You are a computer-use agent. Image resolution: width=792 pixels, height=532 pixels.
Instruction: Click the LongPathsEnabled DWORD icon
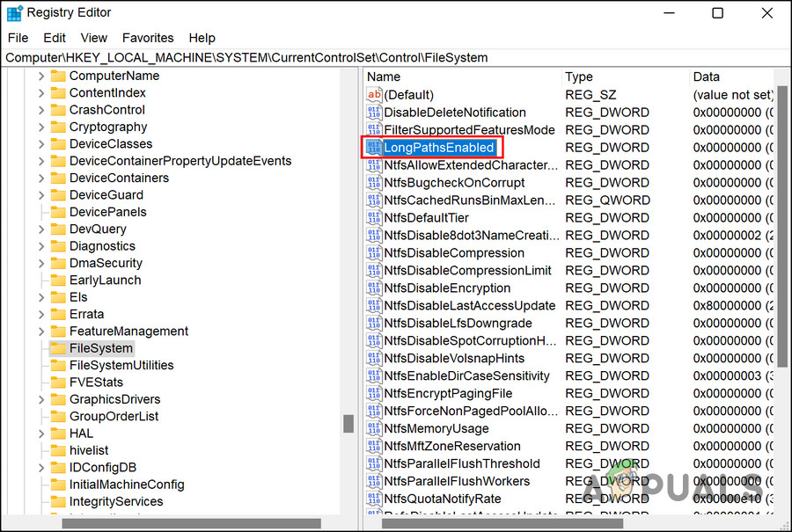coord(374,148)
